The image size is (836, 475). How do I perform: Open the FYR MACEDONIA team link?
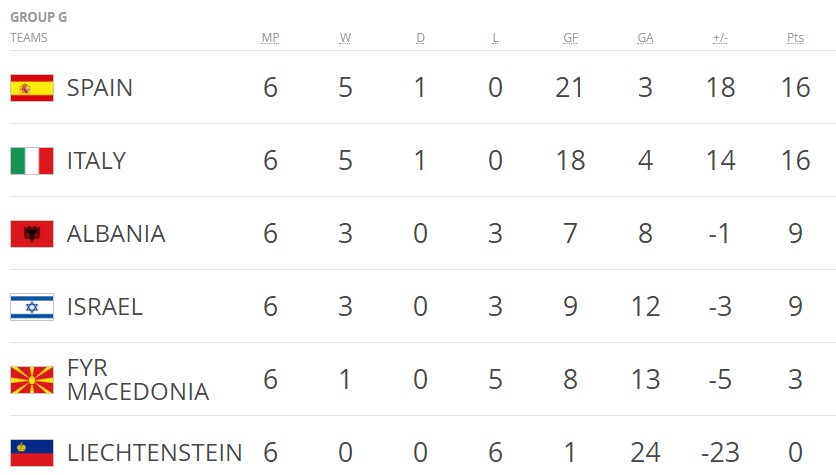138,380
